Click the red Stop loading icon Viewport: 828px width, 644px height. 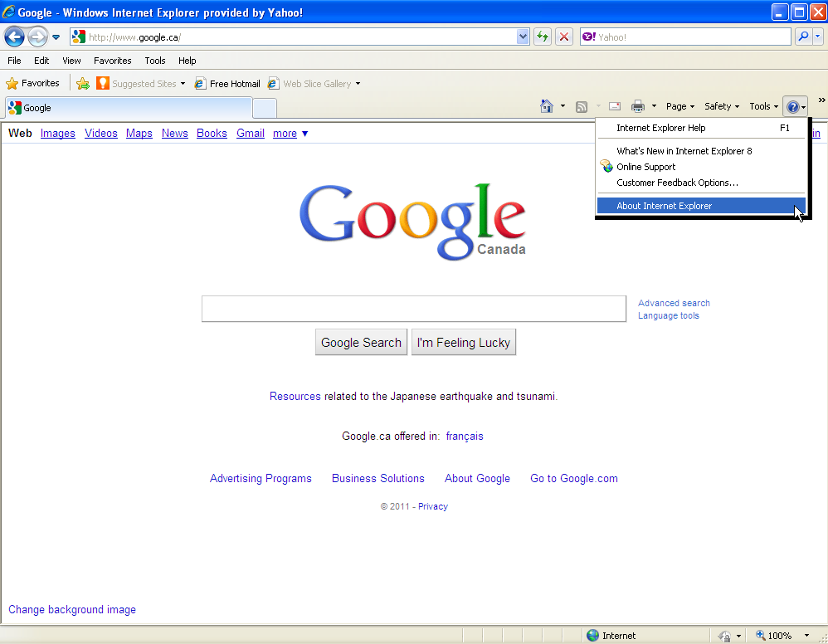(x=564, y=37)
